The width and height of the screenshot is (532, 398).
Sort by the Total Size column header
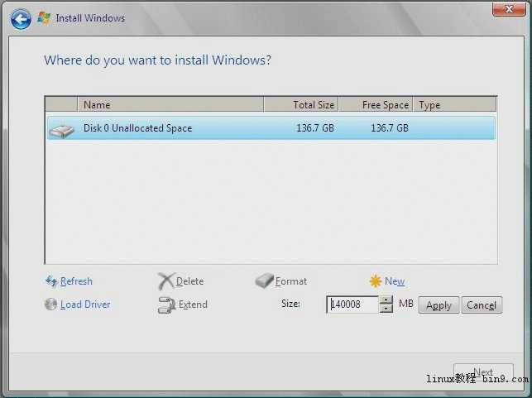click(301, 104)
